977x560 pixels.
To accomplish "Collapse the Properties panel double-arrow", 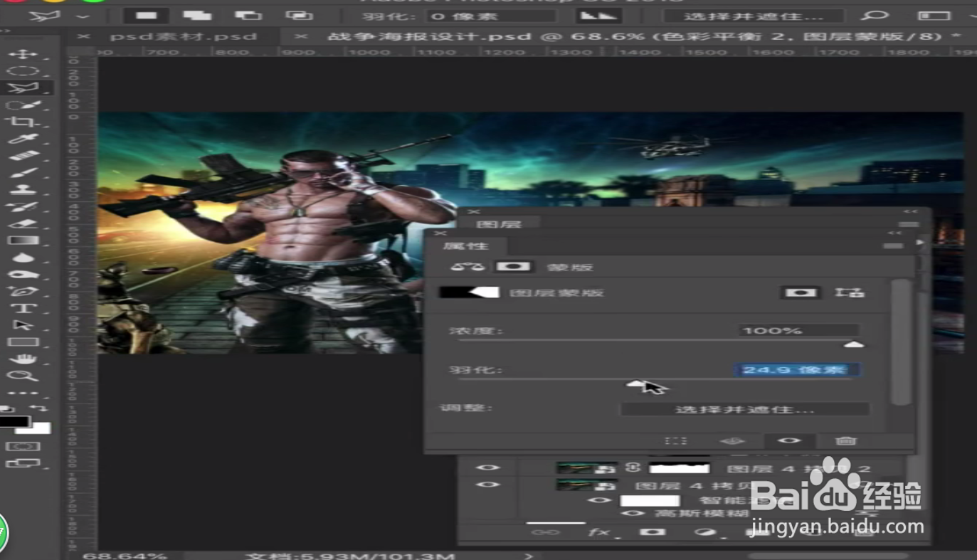I will point(894,233).
